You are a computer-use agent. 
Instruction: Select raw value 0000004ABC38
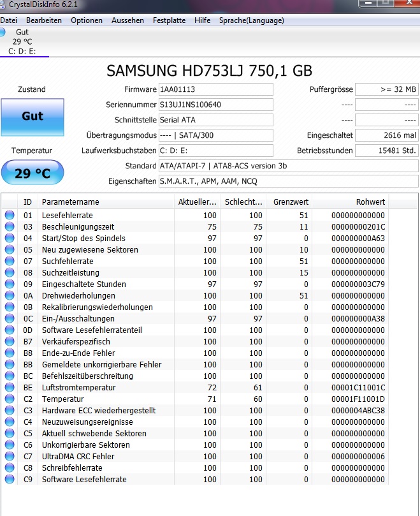pos(358,410)
